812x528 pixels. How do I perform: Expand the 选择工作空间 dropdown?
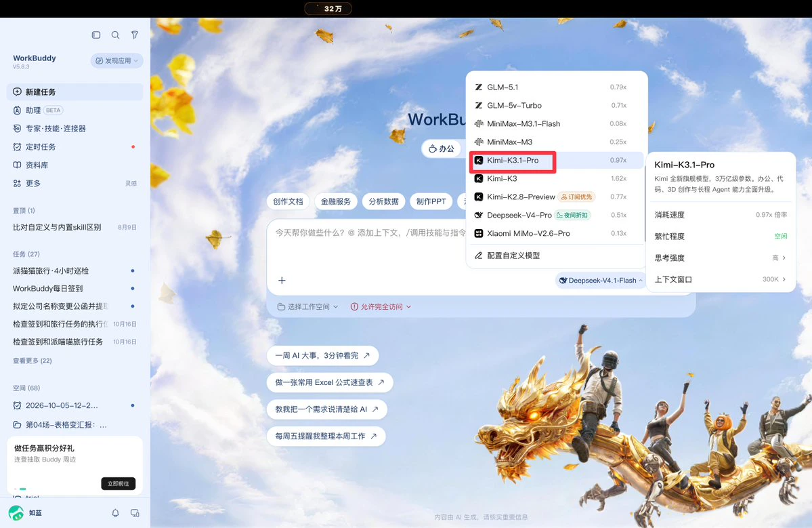(307, 307)
